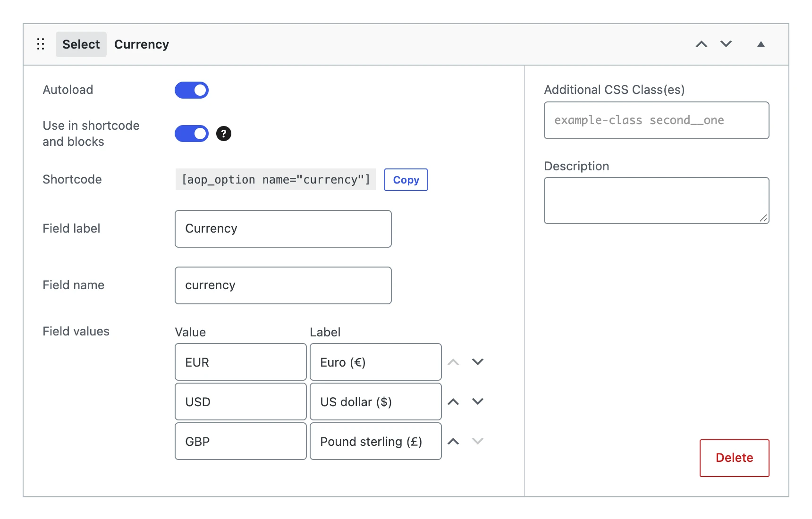This screenshot has width=812, height=519.
Task: Toggle Use in shortcode and blocks switch
Action: (192, 134)
